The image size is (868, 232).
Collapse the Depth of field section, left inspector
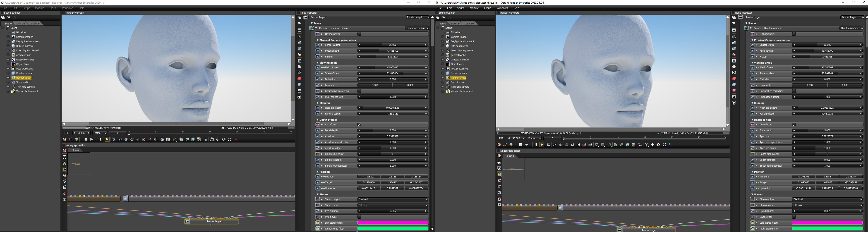(317, 120)
